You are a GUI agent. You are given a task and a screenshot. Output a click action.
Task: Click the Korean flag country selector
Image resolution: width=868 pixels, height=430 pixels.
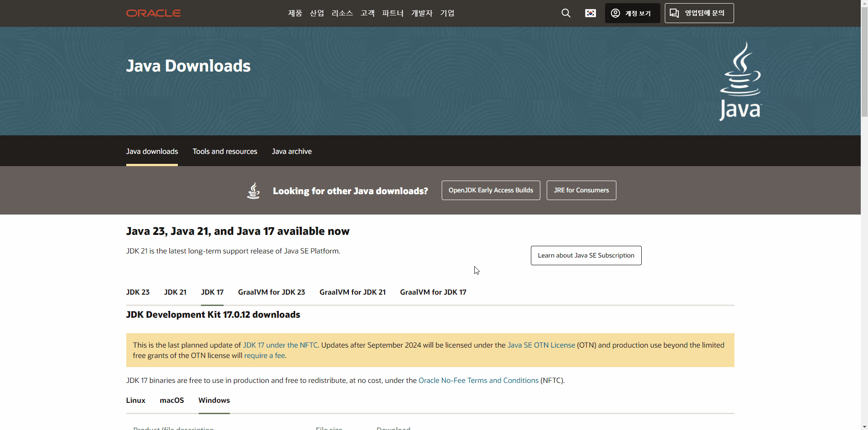coord(591,13)
